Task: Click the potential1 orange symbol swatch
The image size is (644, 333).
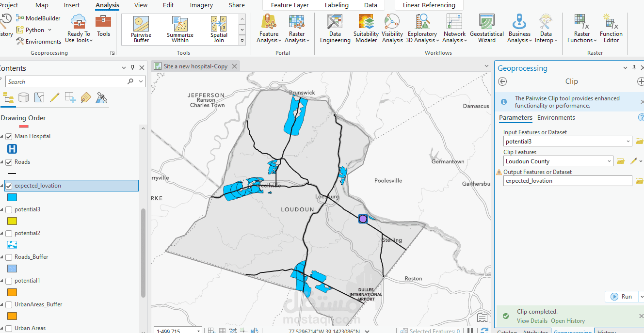Action: pyautogui.click(x=12, y=292)
